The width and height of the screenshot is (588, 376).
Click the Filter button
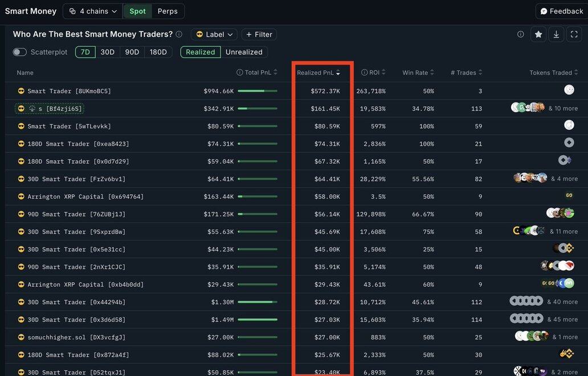(259, 35)
